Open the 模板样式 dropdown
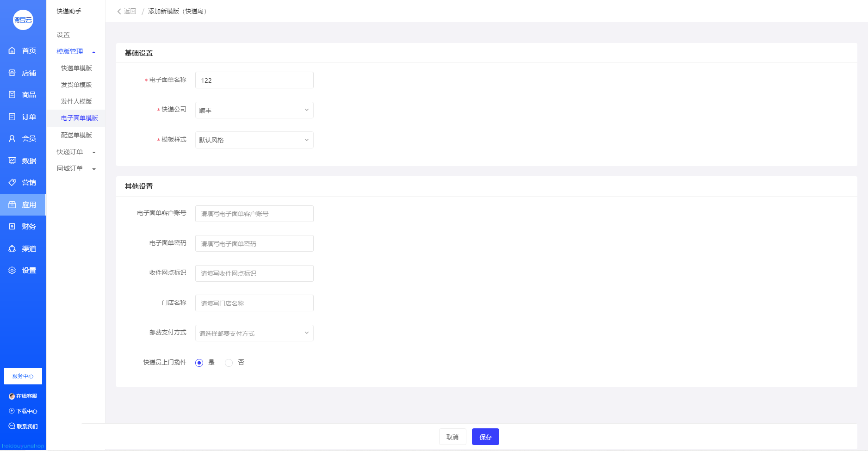This screenshot has height=451, width=868. [x=254, y=140]
